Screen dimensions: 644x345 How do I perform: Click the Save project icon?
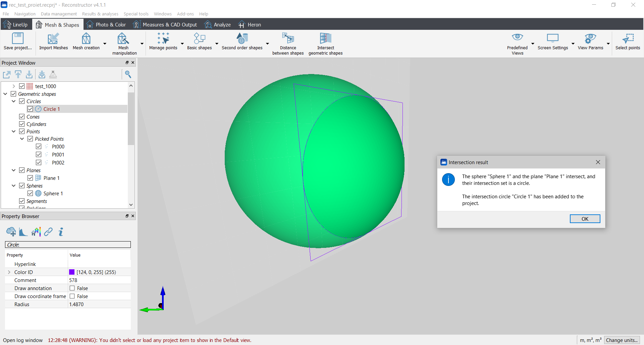17,39
